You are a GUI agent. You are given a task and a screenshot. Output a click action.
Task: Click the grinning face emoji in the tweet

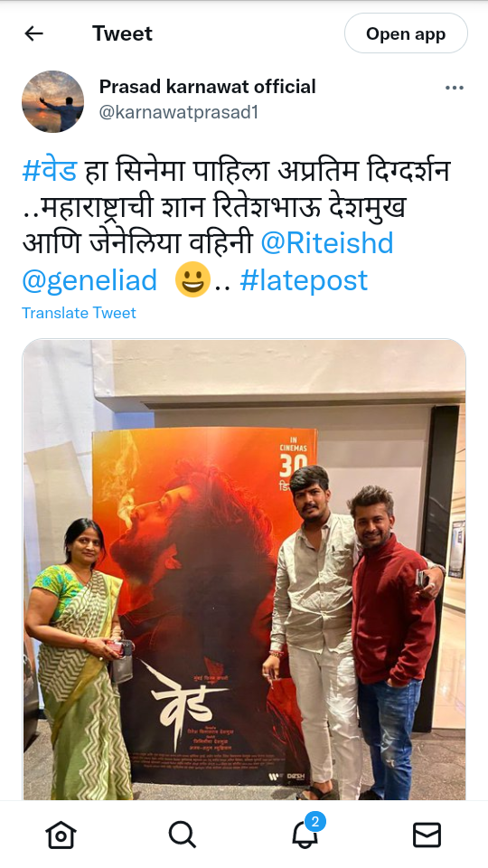click(192, 279)
